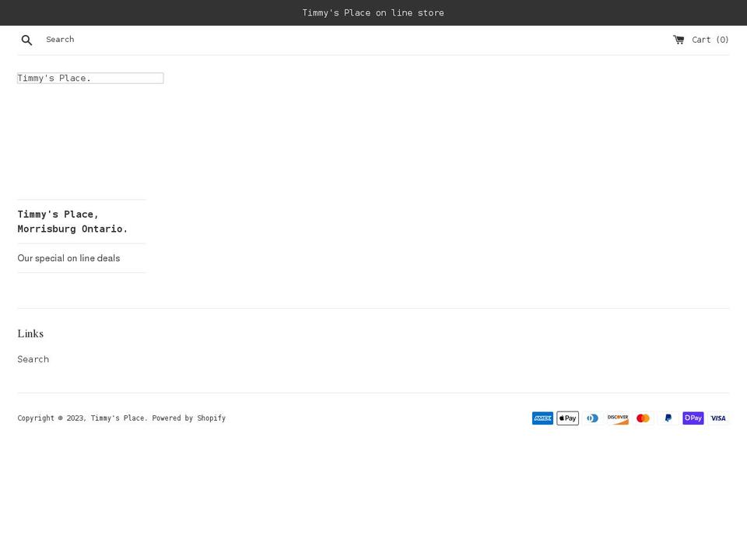Click the magnifying glass search icon
The image size is (747, 560).
coord(26,40)
